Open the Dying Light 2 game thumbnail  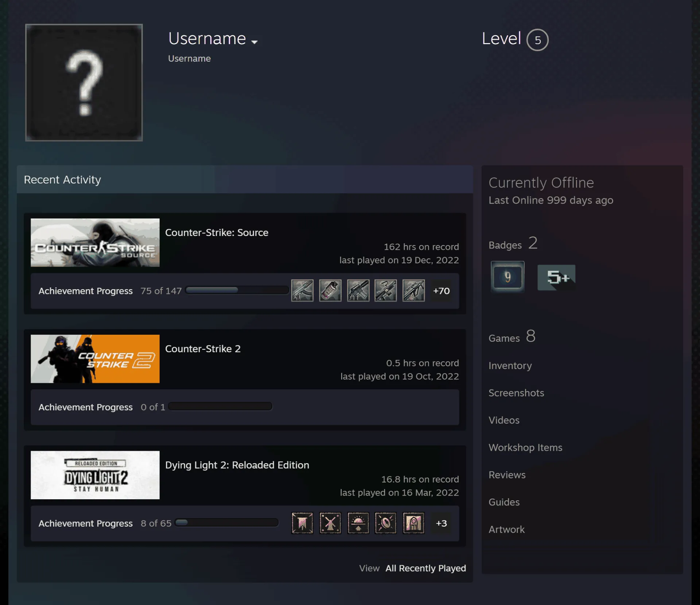95,475
